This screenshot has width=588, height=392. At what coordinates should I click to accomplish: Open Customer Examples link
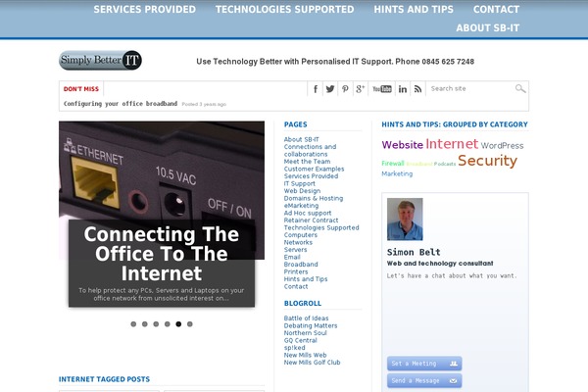point(314,169)
